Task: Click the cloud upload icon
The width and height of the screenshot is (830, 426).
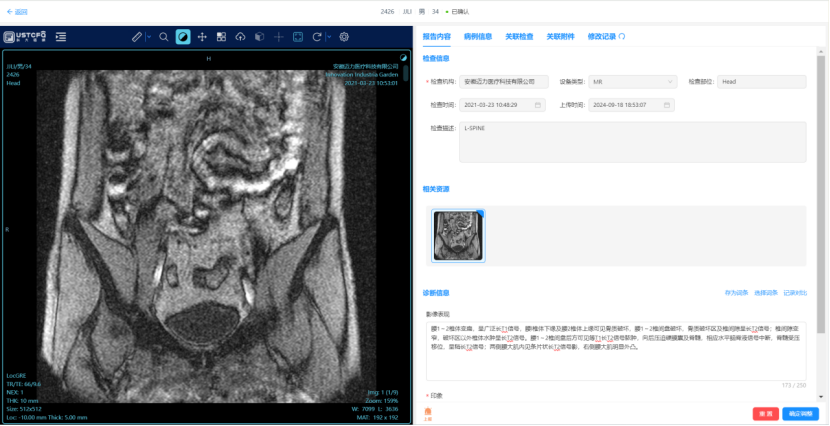Action: point(240,37)
